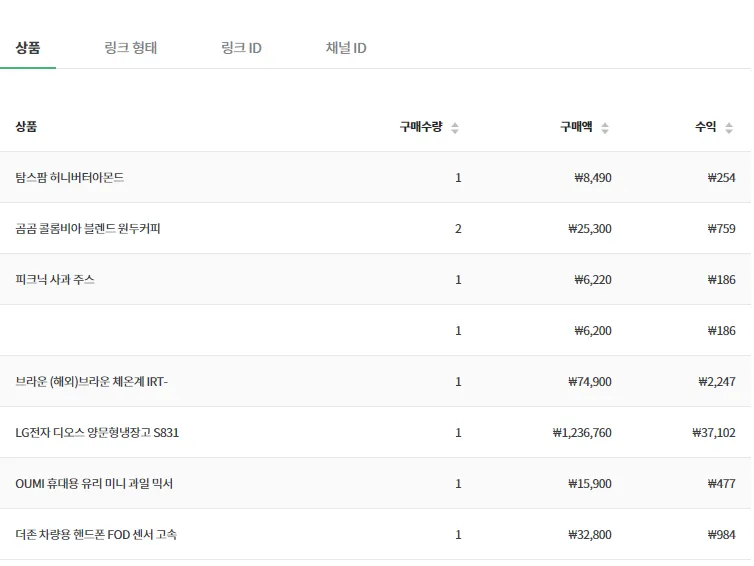This screenshot has width=754, height=566.
Task: Select 더존 차량용 핸드폰 FOD 센서 고속 product
Action: point(96,535)
